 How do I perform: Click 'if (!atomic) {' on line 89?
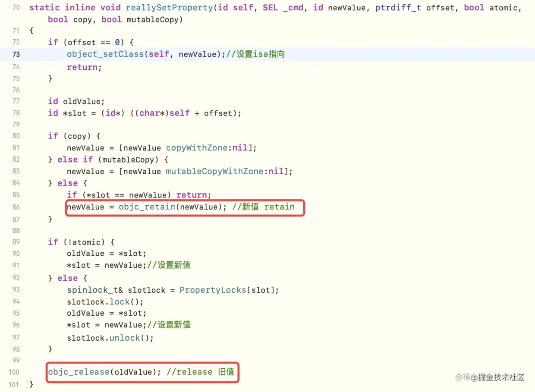[x=81, y=242]
